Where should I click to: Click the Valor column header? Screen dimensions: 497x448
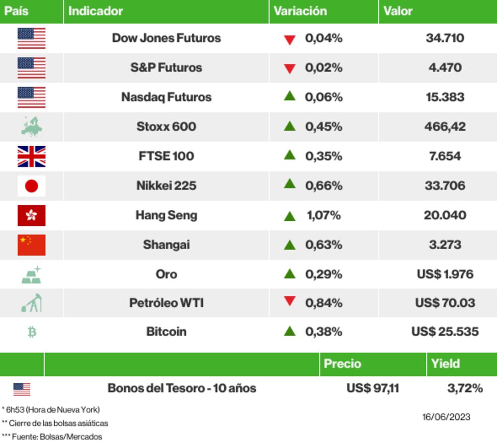(x=398, y=11)
